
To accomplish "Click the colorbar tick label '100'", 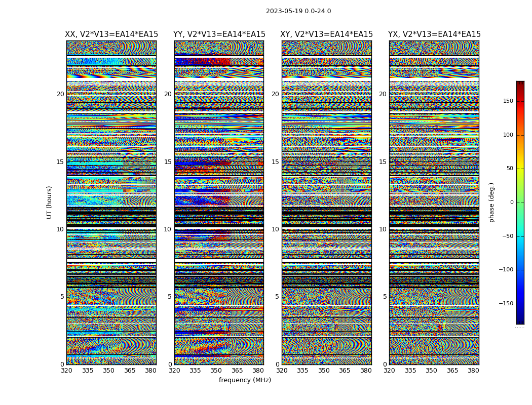I will pyautogui.click(x=508, y=135).
